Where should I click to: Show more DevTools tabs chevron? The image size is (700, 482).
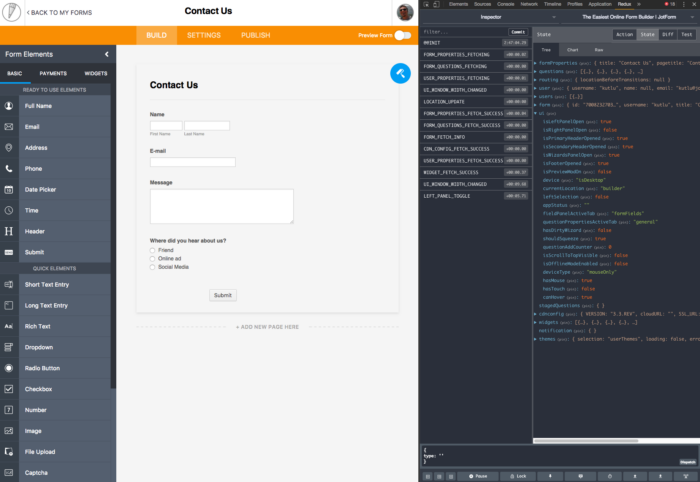[x=639, y=4]
